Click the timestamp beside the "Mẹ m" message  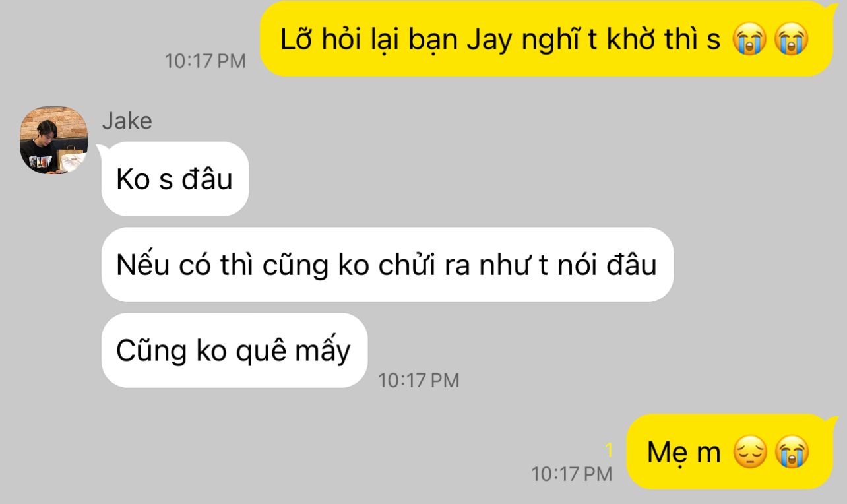[572, 474]
